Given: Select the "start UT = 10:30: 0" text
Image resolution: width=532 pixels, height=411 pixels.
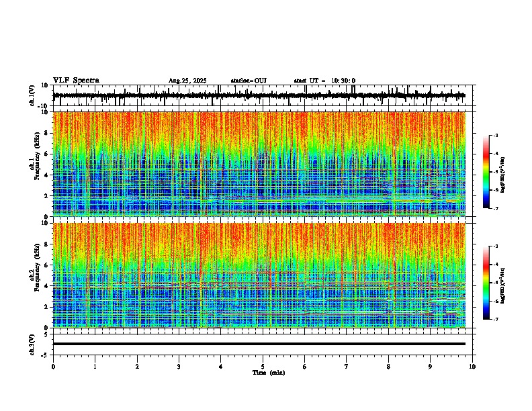Looking at the screenshot, I should click(x=324, y=81).
